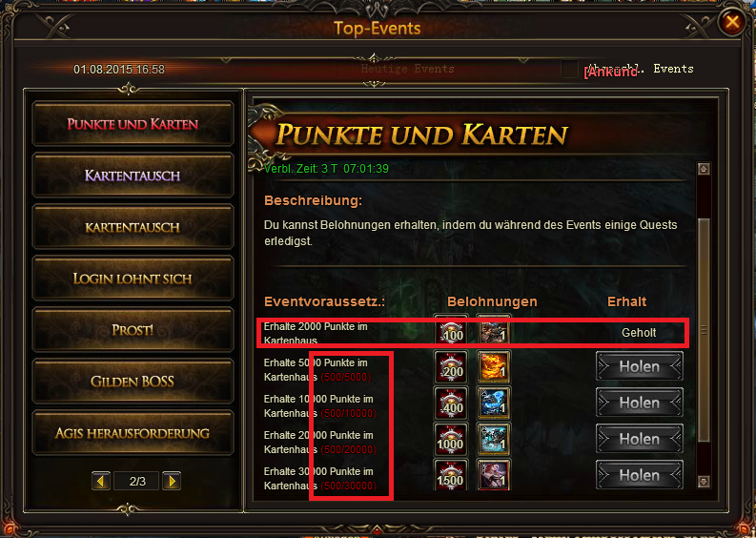Open the Prost! event tab

click(133, 330)
